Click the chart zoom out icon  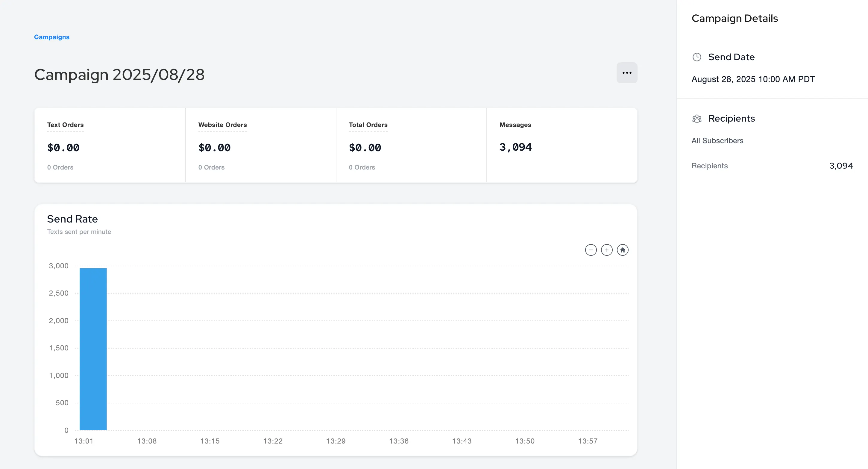[591, 250]
